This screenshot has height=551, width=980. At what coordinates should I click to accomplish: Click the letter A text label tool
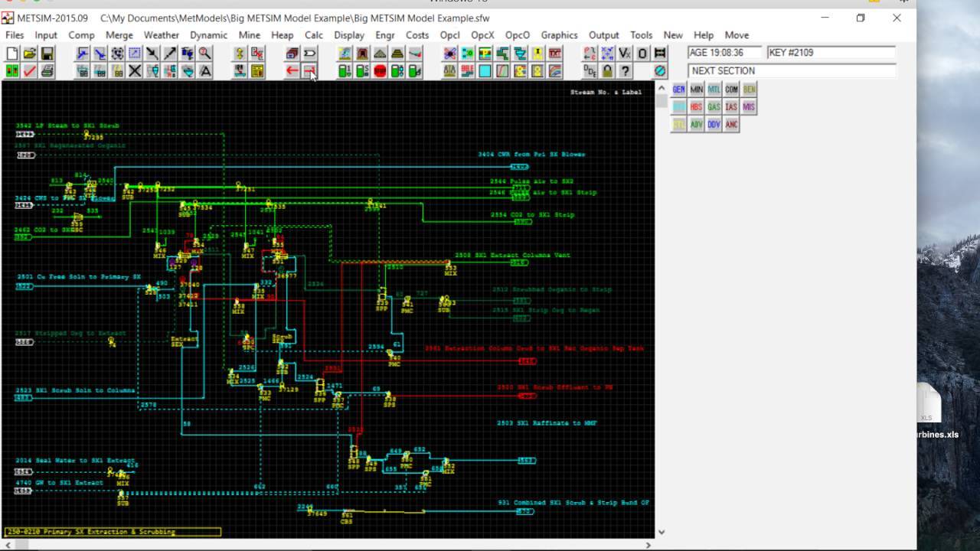click(205, 71)
